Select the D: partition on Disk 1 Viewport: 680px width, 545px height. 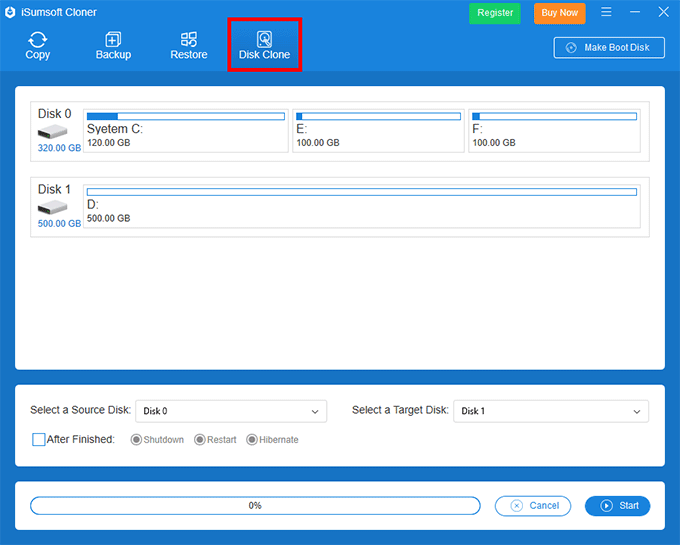(362, 206)
